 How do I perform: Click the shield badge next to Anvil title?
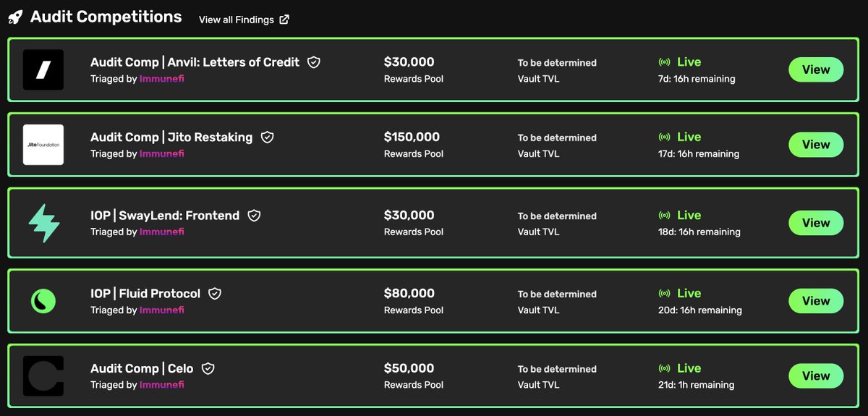[314, 62]
